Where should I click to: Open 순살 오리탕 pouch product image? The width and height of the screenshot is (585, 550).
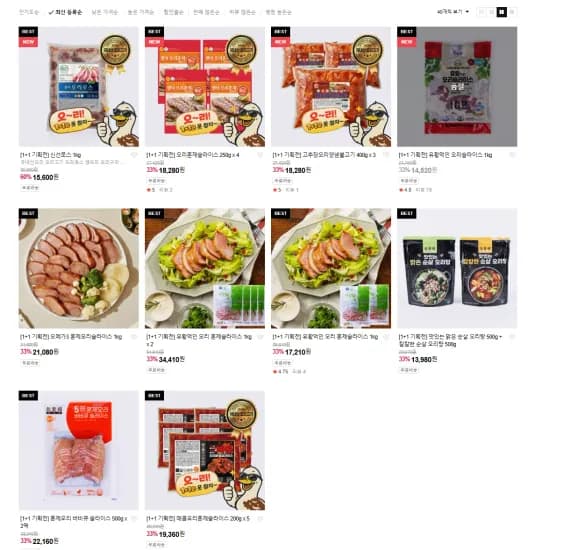point(457,268)
